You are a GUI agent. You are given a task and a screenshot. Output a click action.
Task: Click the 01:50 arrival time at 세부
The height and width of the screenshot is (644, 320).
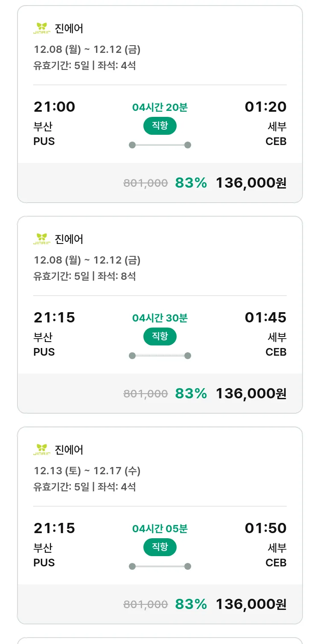click(265, 528)
